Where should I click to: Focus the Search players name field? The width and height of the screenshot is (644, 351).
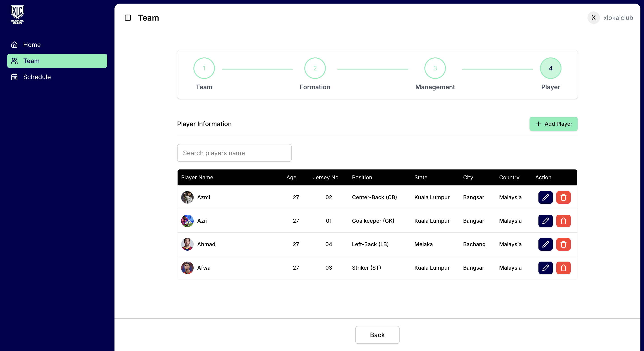click(x=234, y=153)
